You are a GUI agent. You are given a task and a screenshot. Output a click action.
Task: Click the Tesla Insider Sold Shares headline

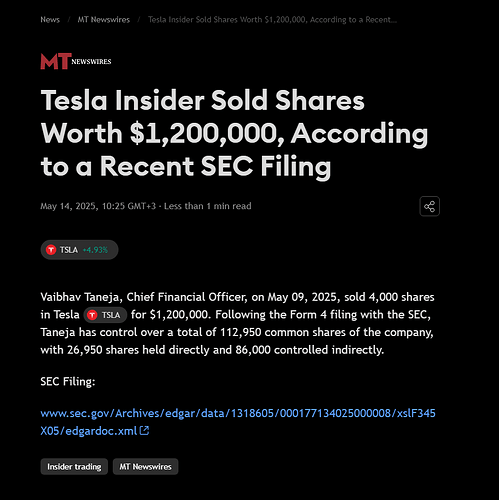click(234, 133)
